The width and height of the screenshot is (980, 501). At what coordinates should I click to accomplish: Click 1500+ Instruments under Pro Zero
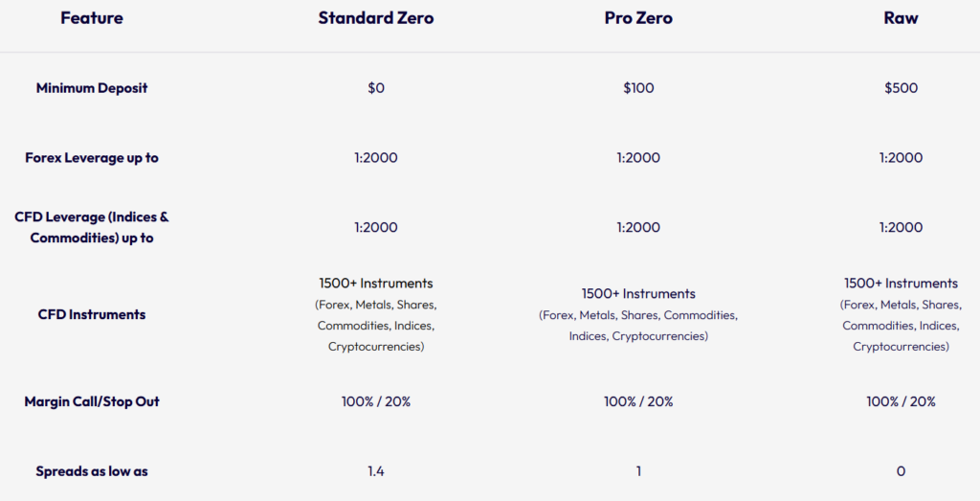[638, 294]
